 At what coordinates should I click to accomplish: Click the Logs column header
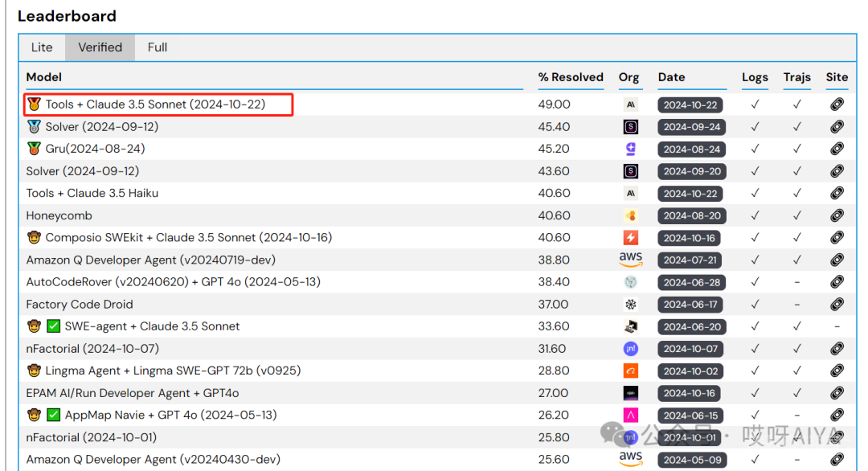(x=755, y=77)
